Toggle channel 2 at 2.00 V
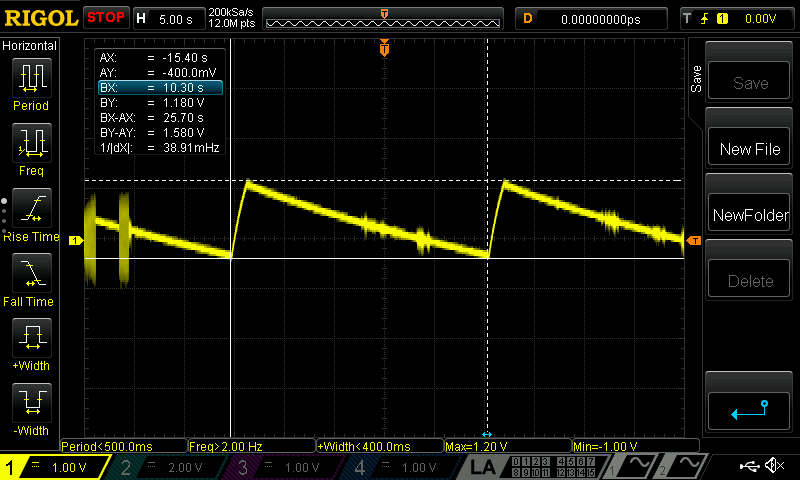 tap(170, 467)
